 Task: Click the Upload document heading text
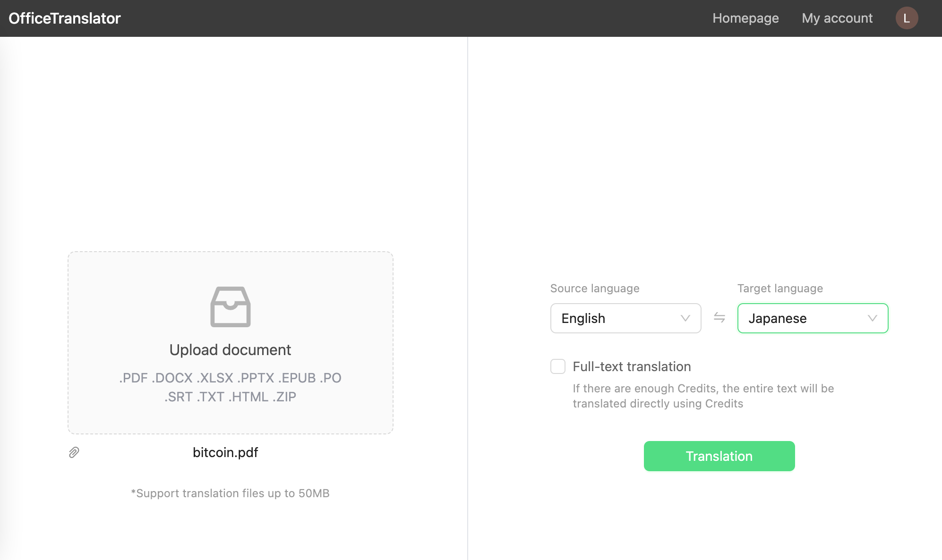point(230,350)
